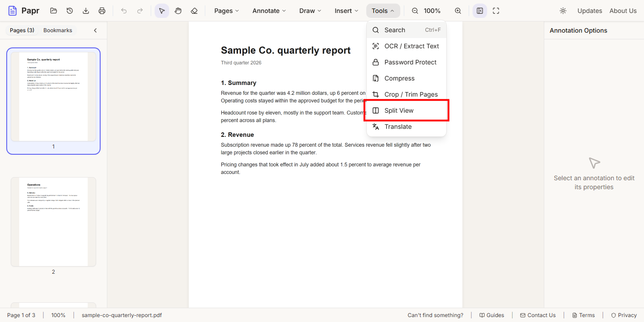This screenshot has width=644, height=322.
Task: Select the eraser tool
Action: pyautogui.click(x=194, y=11)
